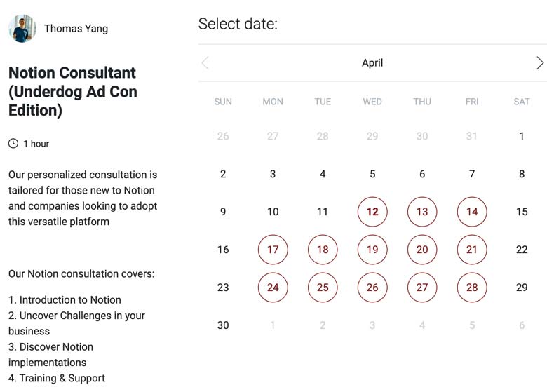Select April 20 on the calendar
This screenshot has height=392, width=547.
(422, 250)
